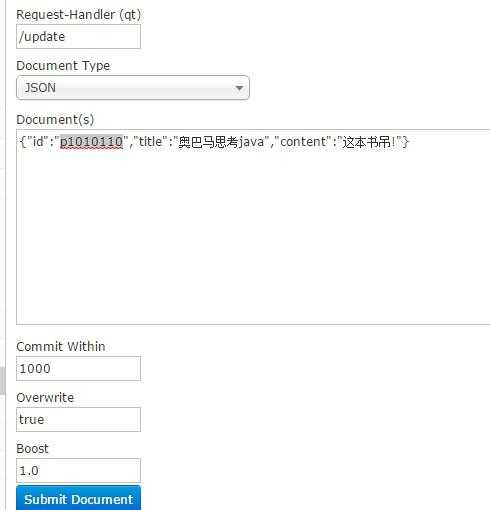
Task: Click the "title" key in the JSON text
Action: (150, 142)
